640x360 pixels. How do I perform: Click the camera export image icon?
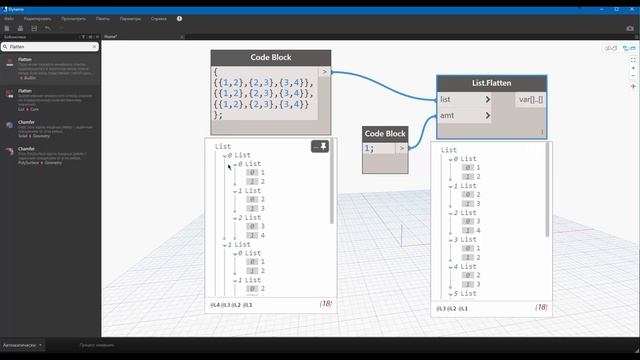click(630, 28)
